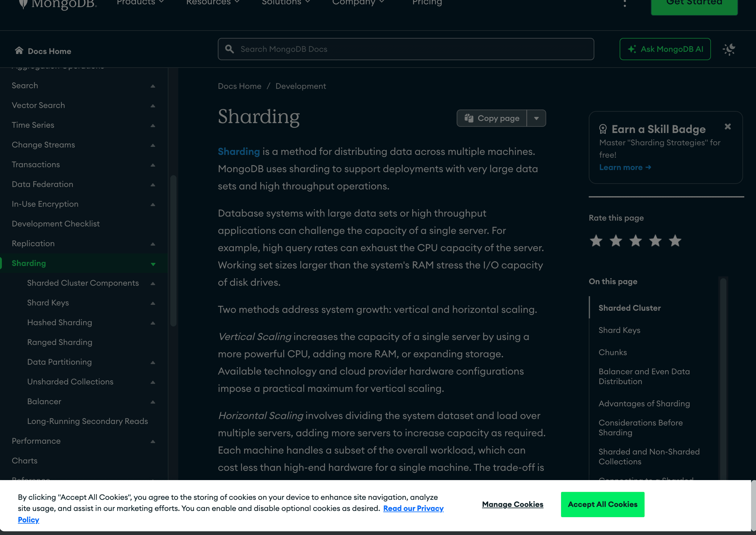Screen dimensions: 756x535
Task: Jump to Balancer and Even Data Distribution
Action: [x=644, y=377]
